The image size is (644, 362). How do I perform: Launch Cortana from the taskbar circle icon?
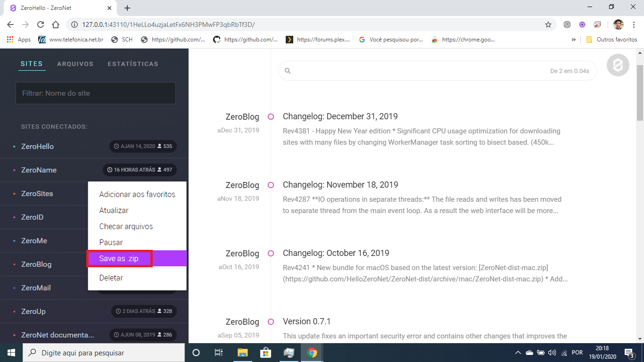(196, 353)
